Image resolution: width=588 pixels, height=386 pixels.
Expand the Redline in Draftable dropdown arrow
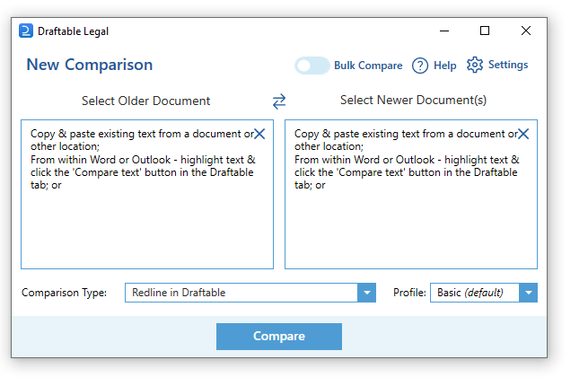point(366,293)
